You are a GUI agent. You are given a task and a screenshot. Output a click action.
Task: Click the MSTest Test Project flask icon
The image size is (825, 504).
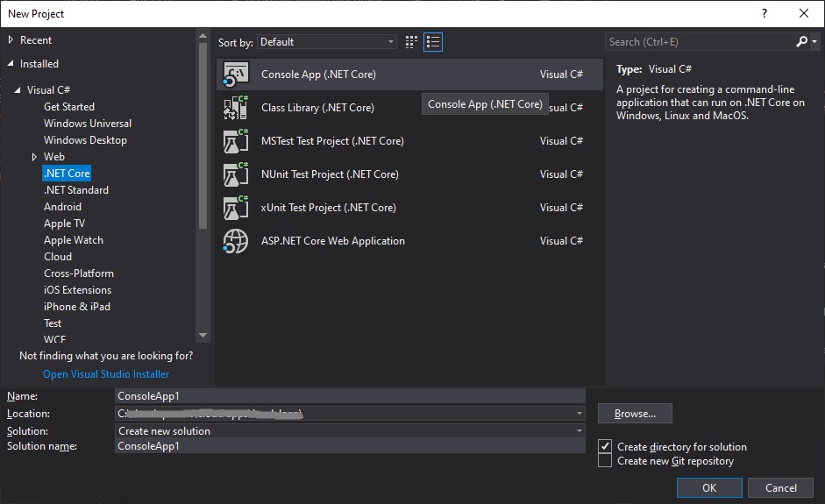(x=235, y=141)
